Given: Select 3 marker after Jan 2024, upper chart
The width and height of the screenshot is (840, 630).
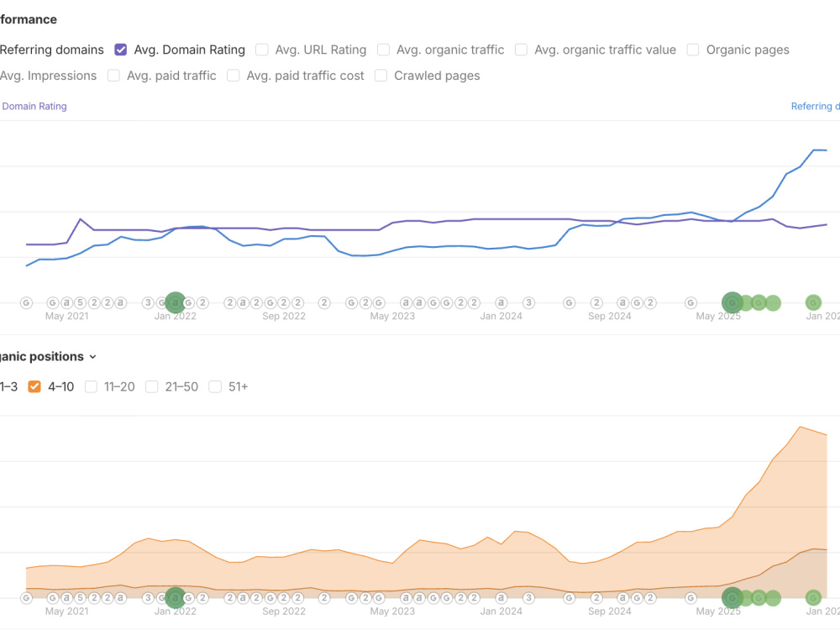Looking at the screenshot, I should [x=528, y=303].
